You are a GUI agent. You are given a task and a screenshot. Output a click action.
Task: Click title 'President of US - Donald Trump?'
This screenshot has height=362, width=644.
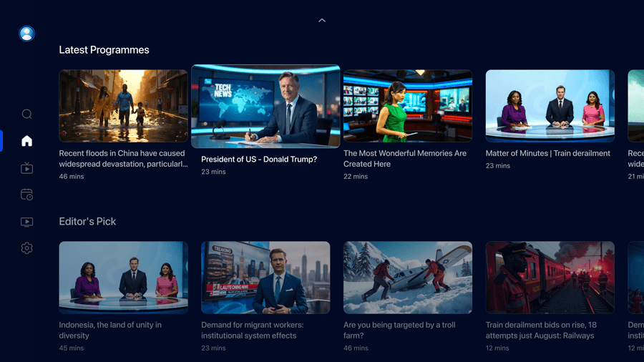tap(259, 160)
